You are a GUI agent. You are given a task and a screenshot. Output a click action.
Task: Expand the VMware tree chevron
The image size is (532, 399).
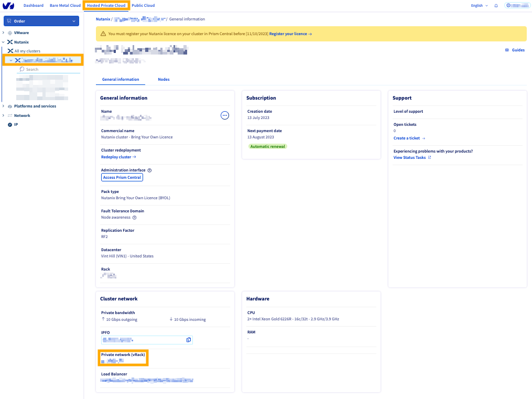[3, 33]
